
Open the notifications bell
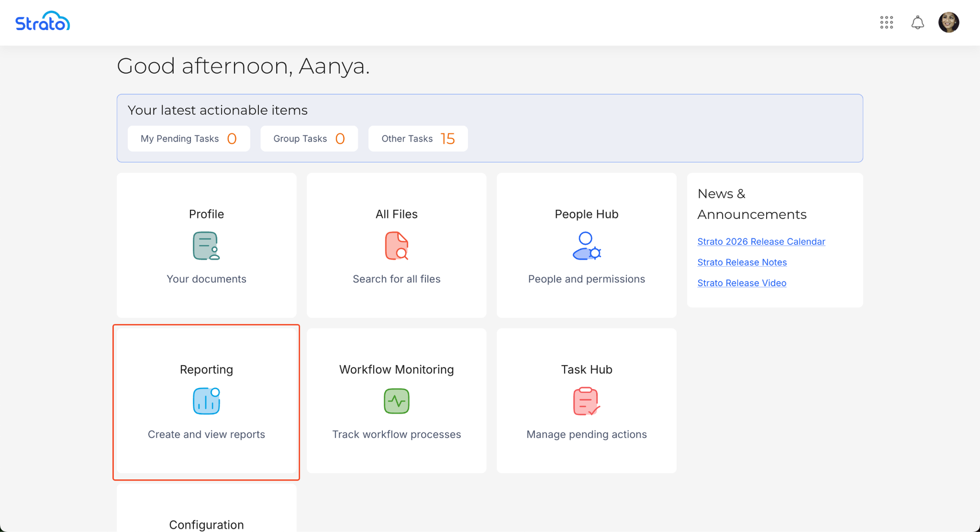coord(917,22)
